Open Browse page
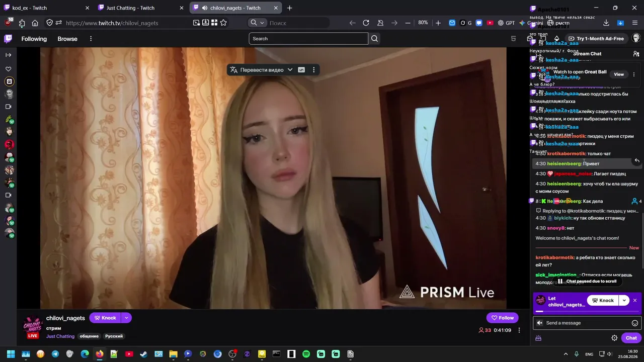 (x=67, y=39)
